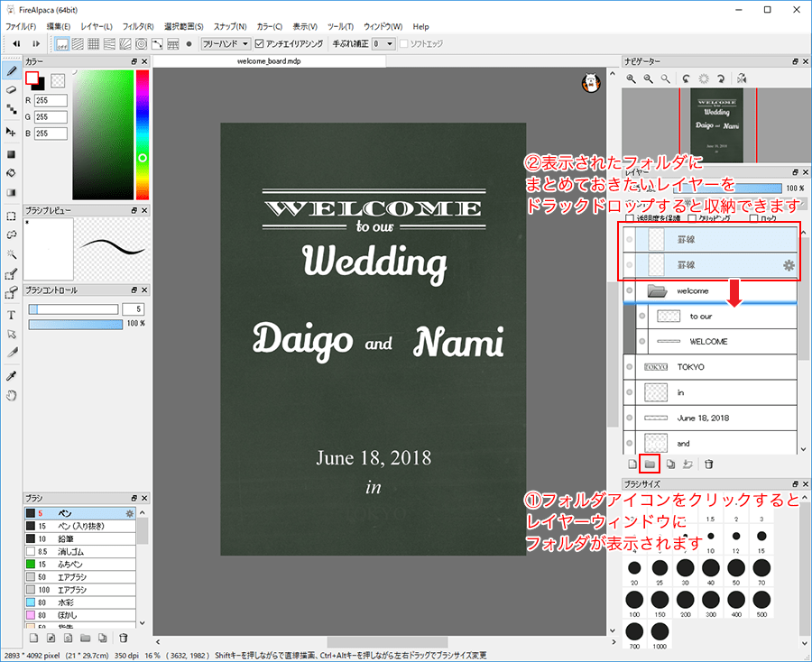Toggle the アンチエイリアシング checkbox
Viewport: 812px width, 662px height.
coord(260,43)
